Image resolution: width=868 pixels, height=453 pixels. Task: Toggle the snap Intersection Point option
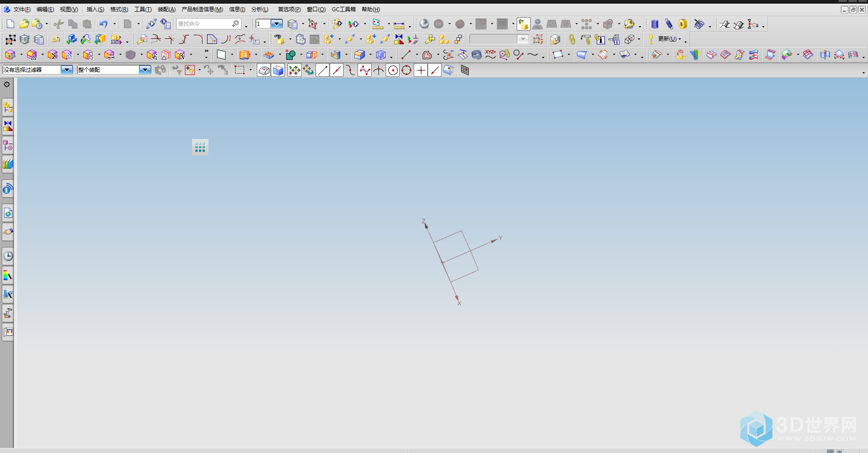(x=379, y=70)
